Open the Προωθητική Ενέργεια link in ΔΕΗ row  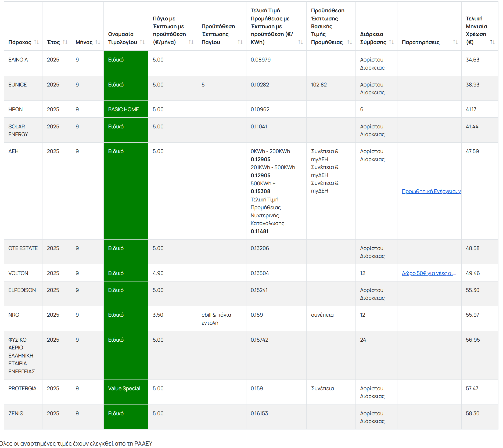pos(431,191)
